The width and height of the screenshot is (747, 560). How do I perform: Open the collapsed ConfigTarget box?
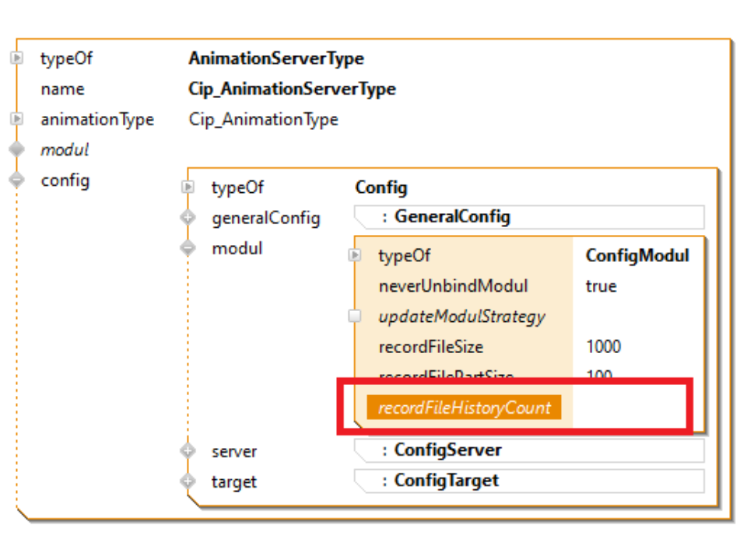(x=529, y=481)
